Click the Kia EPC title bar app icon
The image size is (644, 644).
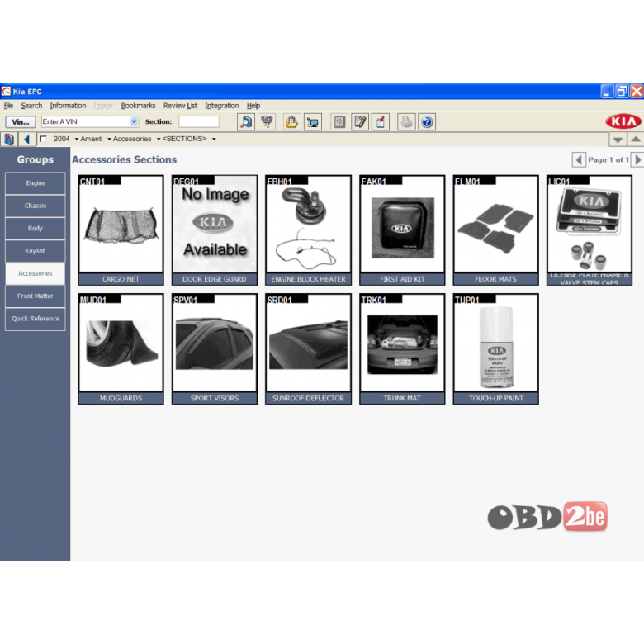(x=6, y=91)
